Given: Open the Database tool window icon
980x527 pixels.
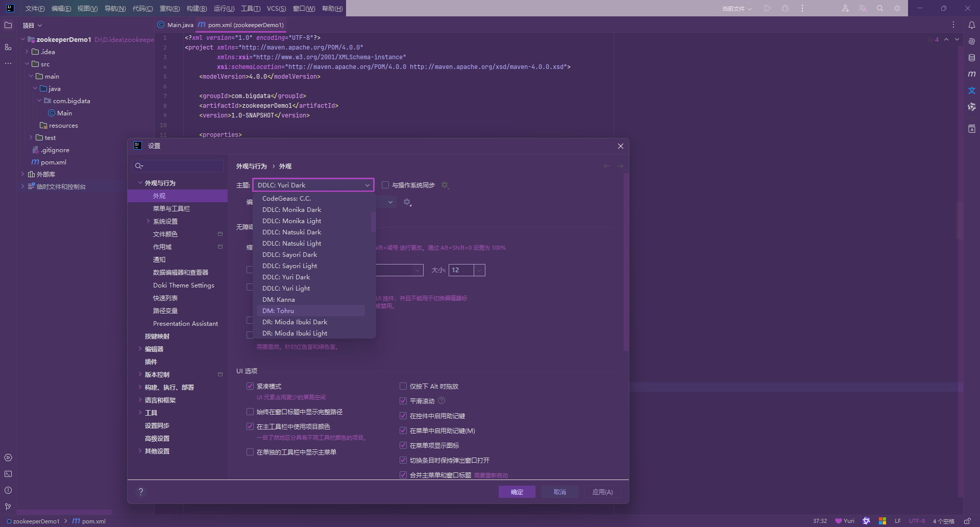Looking at the screenshot, I should coord(972,58).
